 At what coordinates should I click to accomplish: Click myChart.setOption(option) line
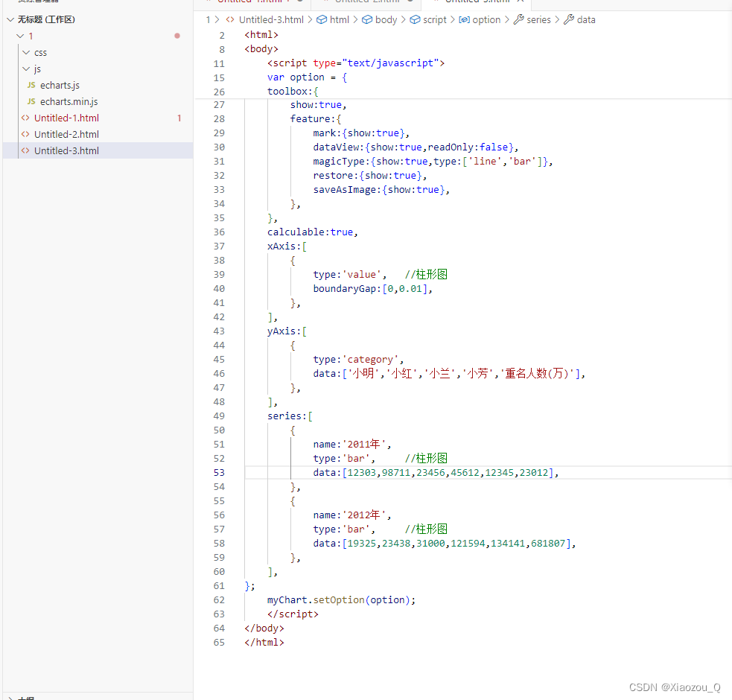tap(341, 600)
